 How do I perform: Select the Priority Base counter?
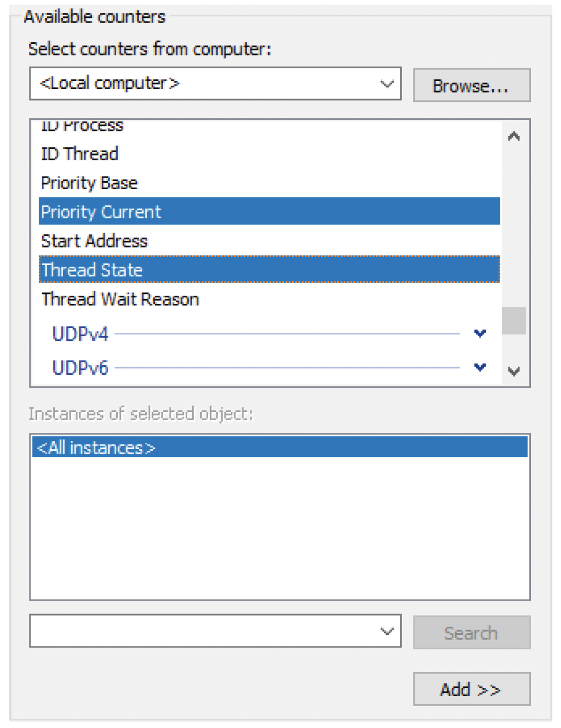pos(90,183)
